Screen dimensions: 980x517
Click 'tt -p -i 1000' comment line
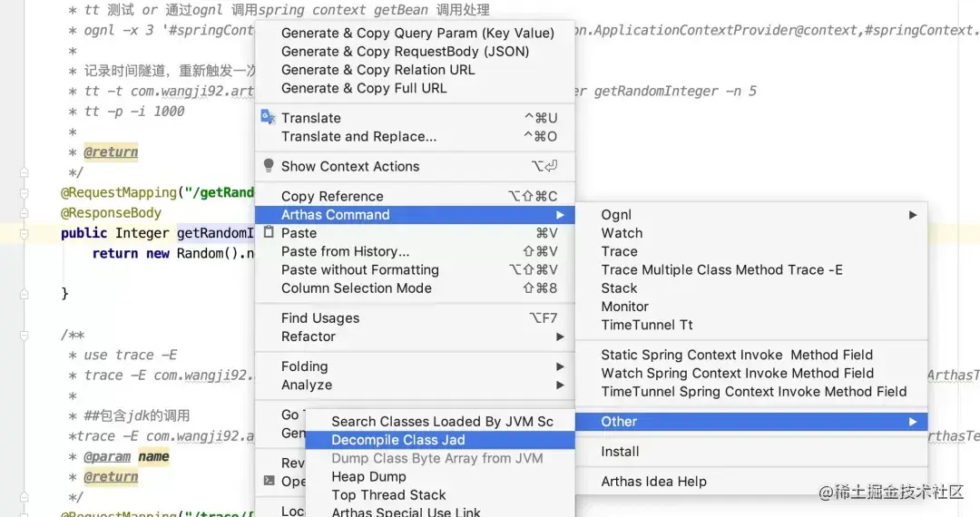(x=134, y=112)
